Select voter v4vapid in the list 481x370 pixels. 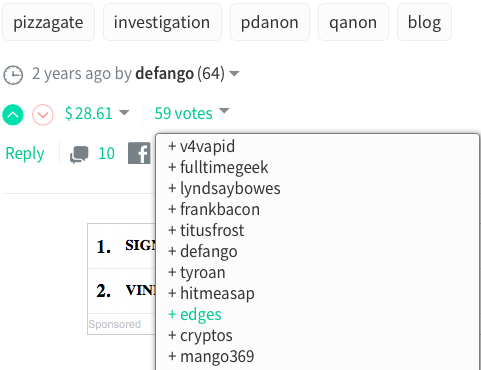pos(201,146)
